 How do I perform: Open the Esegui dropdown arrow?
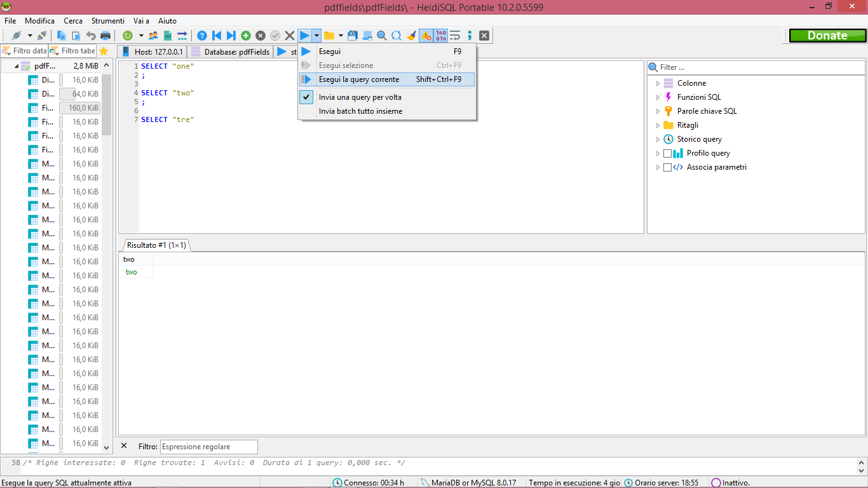(316, 36)
